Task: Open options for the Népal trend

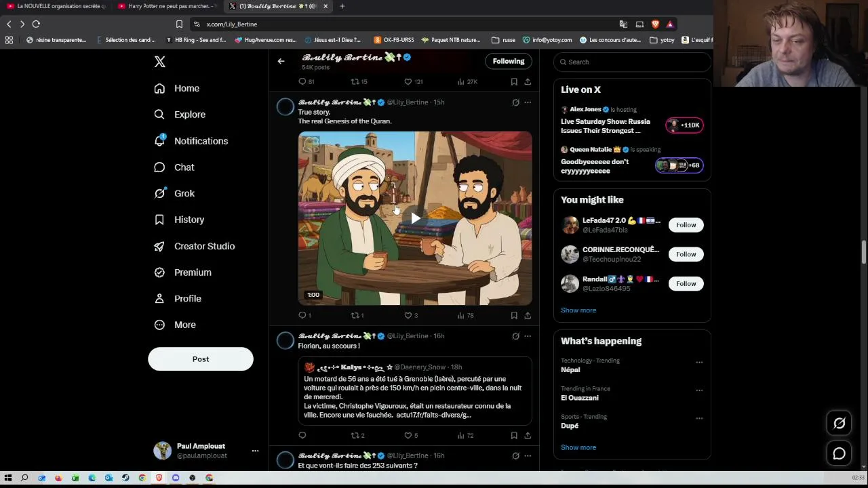Action: 699,362
